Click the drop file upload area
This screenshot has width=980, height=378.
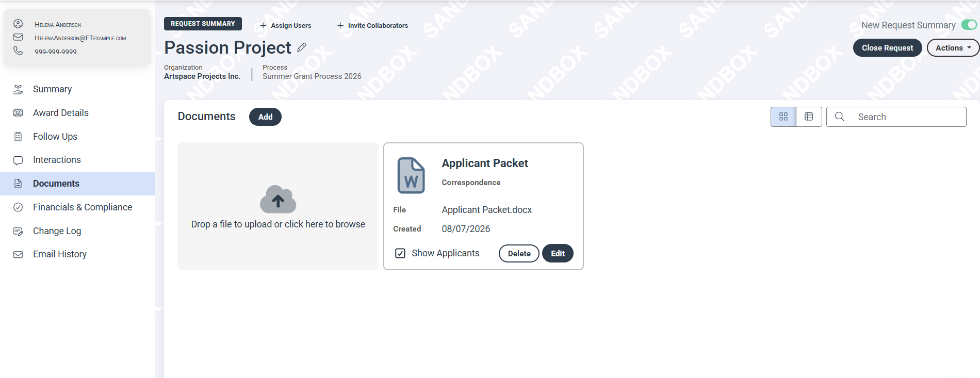(x=278, y=206)
